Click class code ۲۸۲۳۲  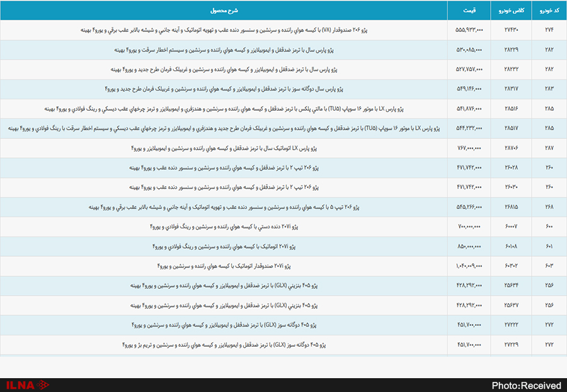point(512,69)
